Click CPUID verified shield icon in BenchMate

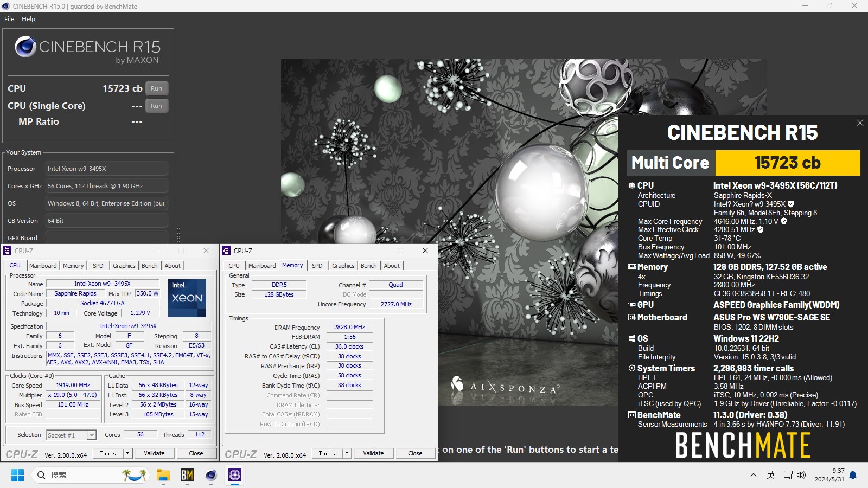click(x=791, y=204)
